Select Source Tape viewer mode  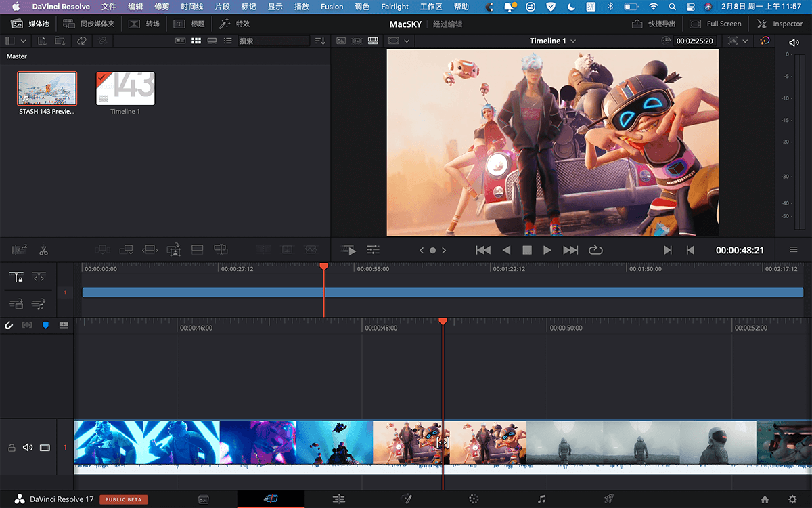(357, 41)
